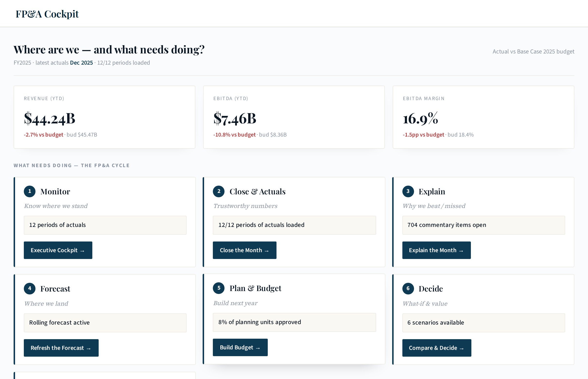Click the Compare & Decide button

pyautogui.click(x=437, y=348)
